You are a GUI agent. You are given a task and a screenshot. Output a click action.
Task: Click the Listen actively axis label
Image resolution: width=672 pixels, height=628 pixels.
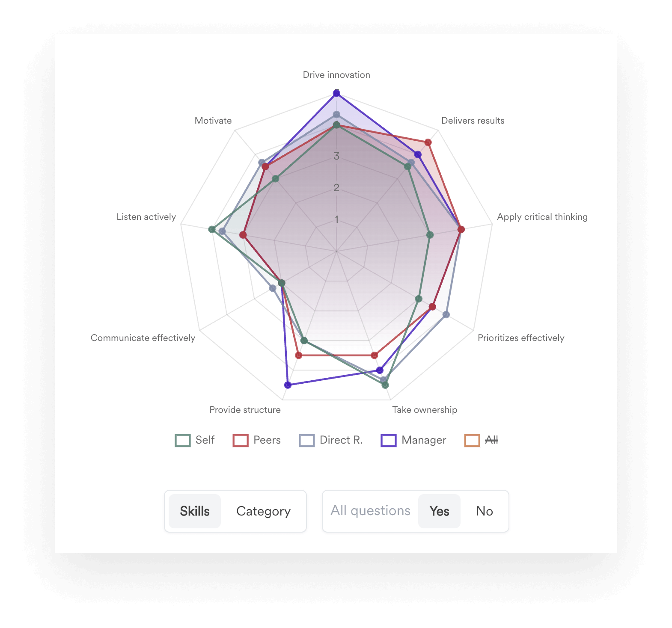click(146, 217)
